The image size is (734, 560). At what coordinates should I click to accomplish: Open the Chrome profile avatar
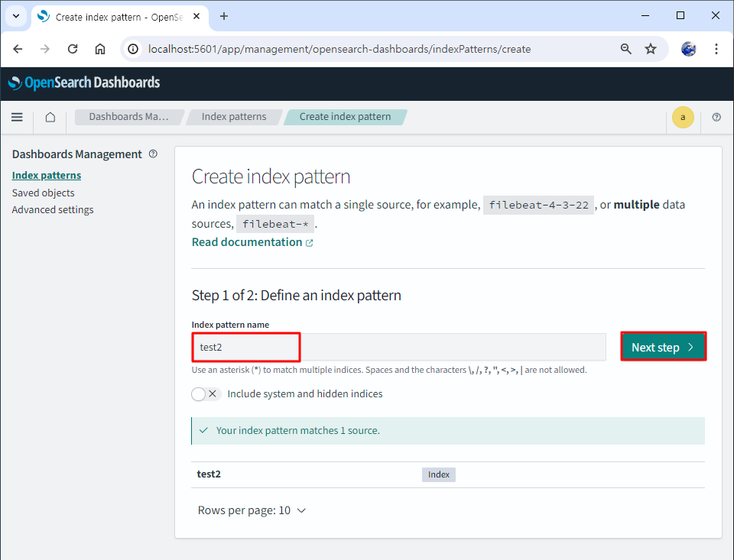[x=688, y=49]
